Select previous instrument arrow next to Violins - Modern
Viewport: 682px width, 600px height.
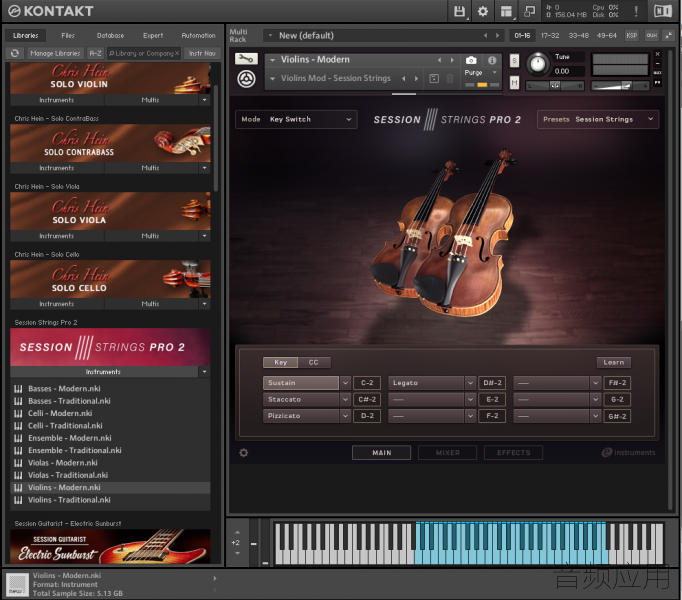[x=439, y=60]
